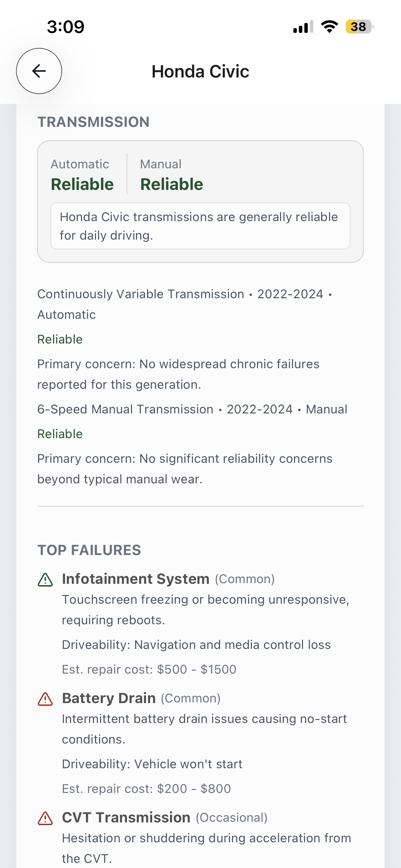The image size is (401, 868).
Task: Tap the back arrow button
Action: tap(39, 71)
